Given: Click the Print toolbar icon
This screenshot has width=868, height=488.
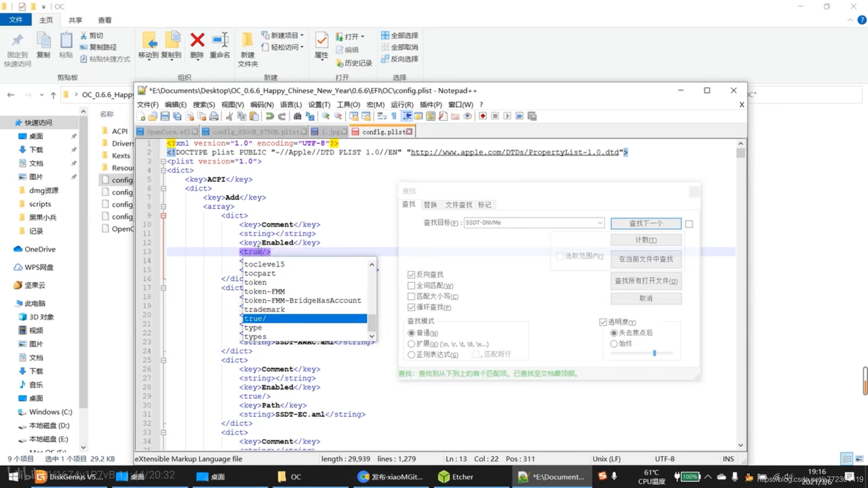Looking at the screenshot, I should [214, 116].
